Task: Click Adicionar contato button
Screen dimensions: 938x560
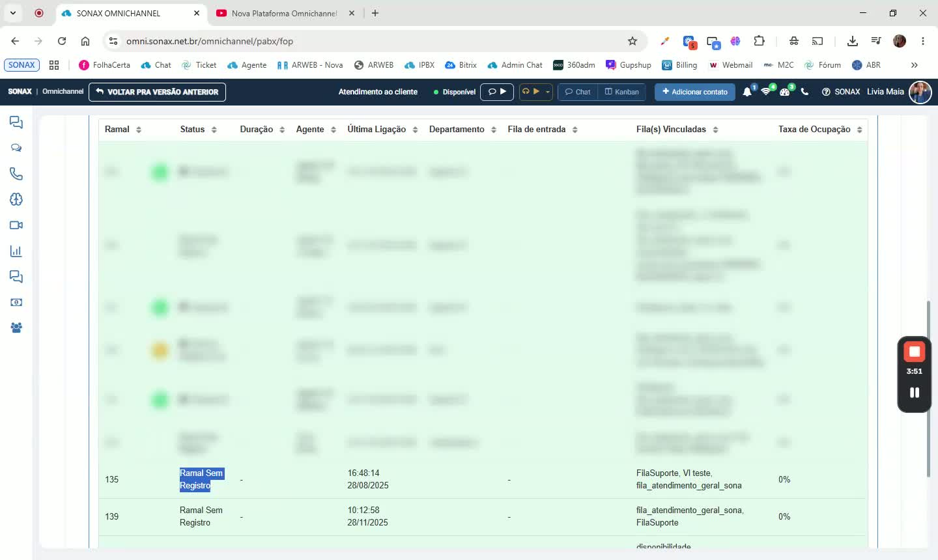Action: click(x=695, y=92)
